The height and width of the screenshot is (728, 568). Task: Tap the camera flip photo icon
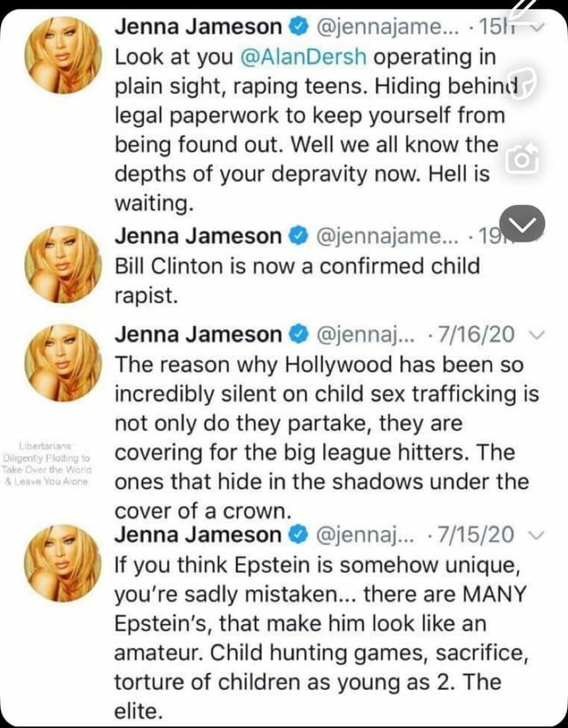[x=522, y=159]
